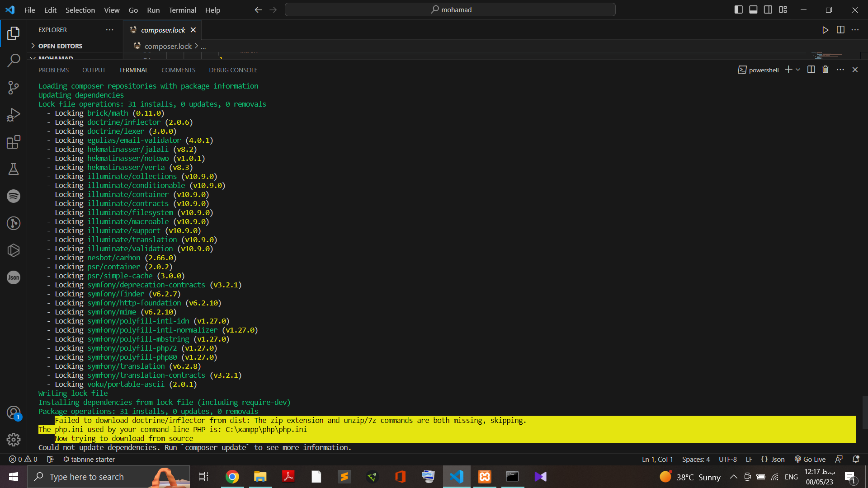This screenshot has width=868, height=488.
Task: Open the View menu
Action: [112, 10]
